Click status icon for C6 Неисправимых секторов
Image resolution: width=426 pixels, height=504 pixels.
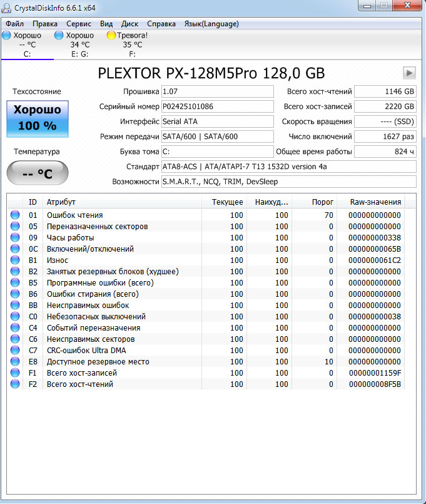[15, 339]
